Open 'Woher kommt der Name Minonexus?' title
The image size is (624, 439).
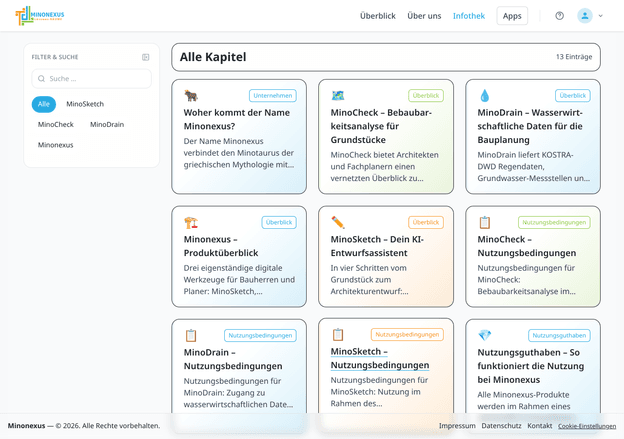(x=237, y=119)
